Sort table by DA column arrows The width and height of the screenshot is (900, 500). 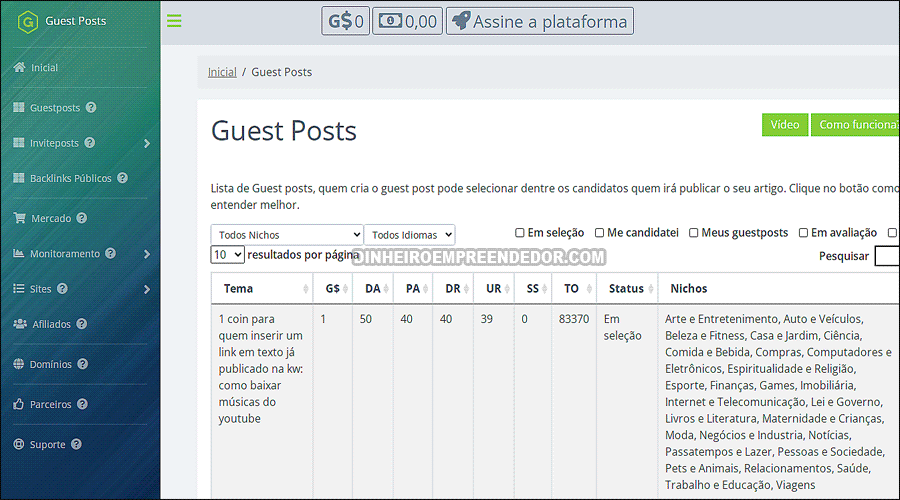[387, 289]
